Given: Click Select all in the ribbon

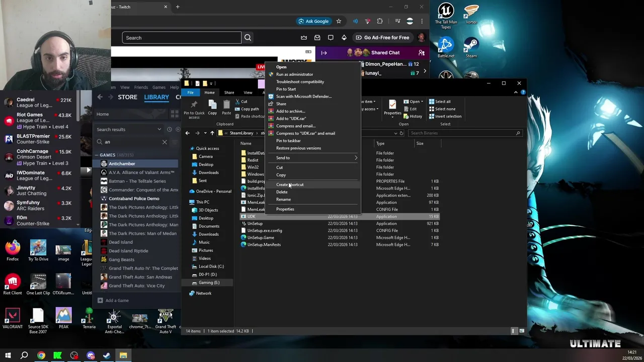Looking at the screenshot, I should pyautogui.click(x=439, y=102).
